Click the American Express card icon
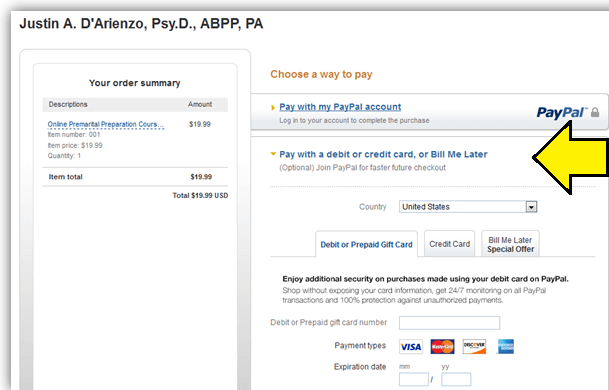The image size is (609, 390). [506, 346]
